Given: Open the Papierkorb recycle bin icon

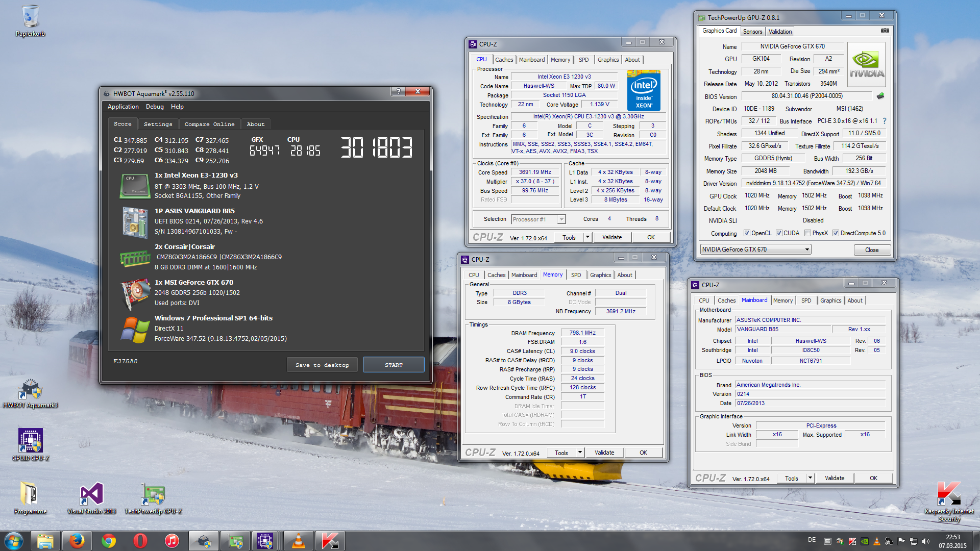Looking at the screenshot, I should pyautogui.click(x=30, y=20).
